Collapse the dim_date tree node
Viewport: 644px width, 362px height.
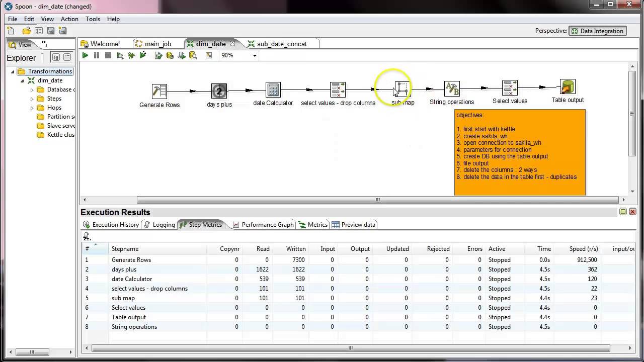click(22, 80)
